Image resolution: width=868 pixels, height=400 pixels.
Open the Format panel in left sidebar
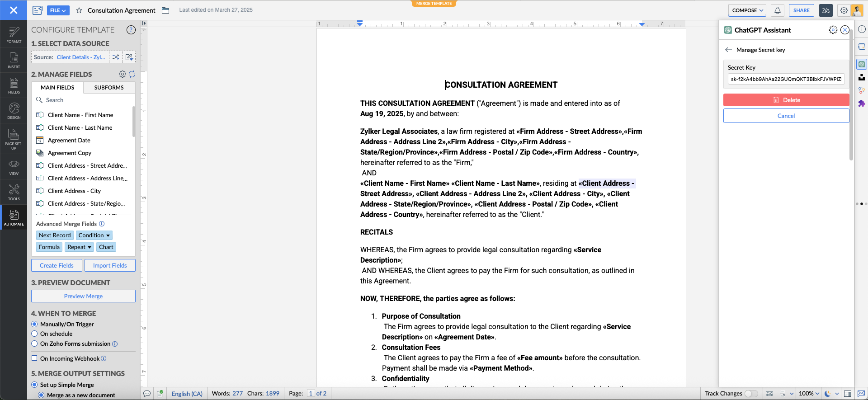pos(14,35)
